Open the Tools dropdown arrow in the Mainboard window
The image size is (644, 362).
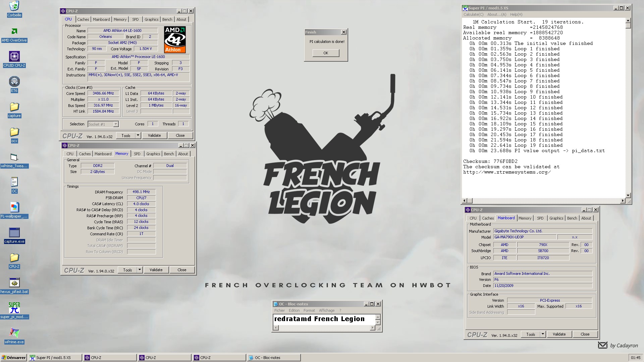(x=543, y=334)
